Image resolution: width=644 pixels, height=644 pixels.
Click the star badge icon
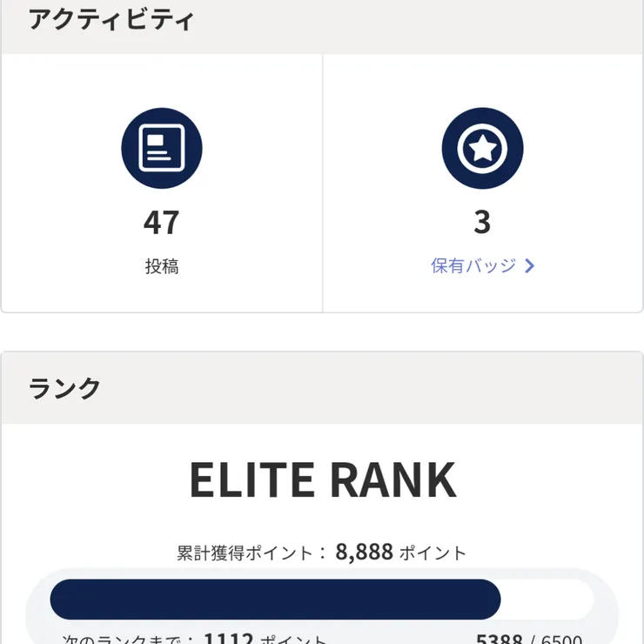click(482, 149)
